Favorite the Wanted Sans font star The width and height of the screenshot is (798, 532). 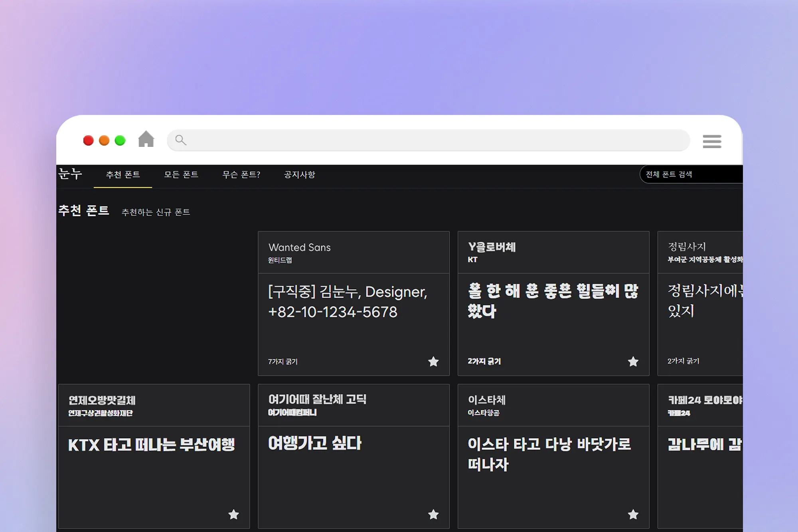433,362
